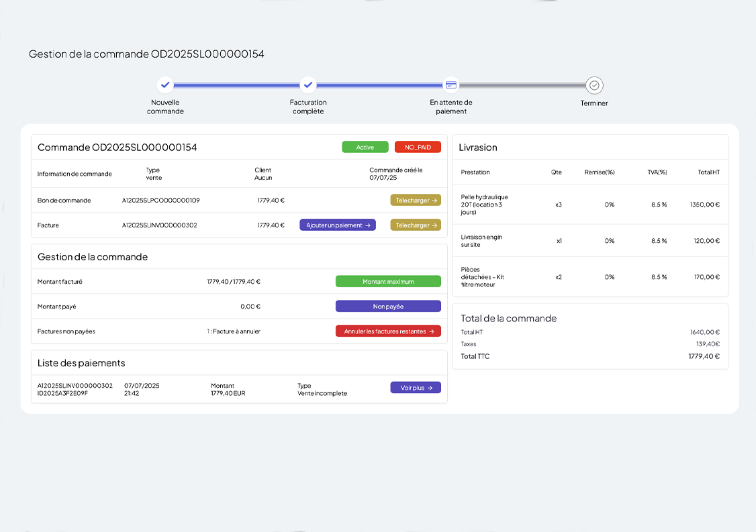Click the Total TTC amount line
756x532 pixels.
pyautogui.click(x=589, y=356)
